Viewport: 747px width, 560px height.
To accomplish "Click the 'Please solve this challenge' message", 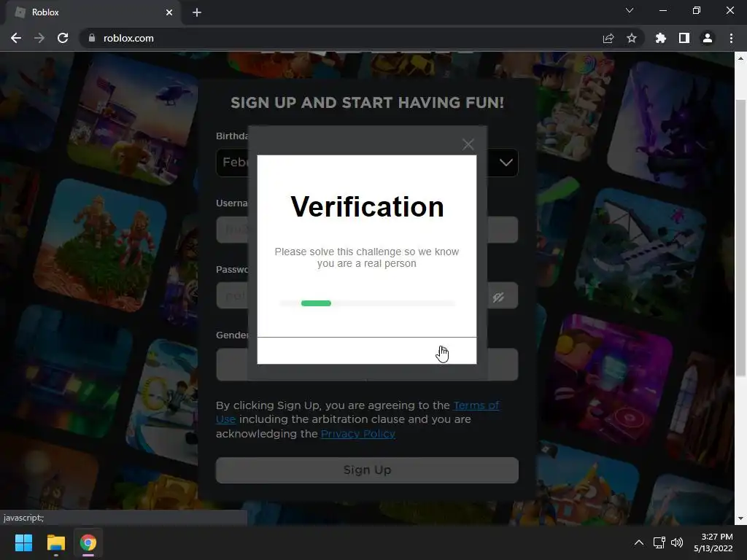I will pyautogui.click(x=366, y=257).
